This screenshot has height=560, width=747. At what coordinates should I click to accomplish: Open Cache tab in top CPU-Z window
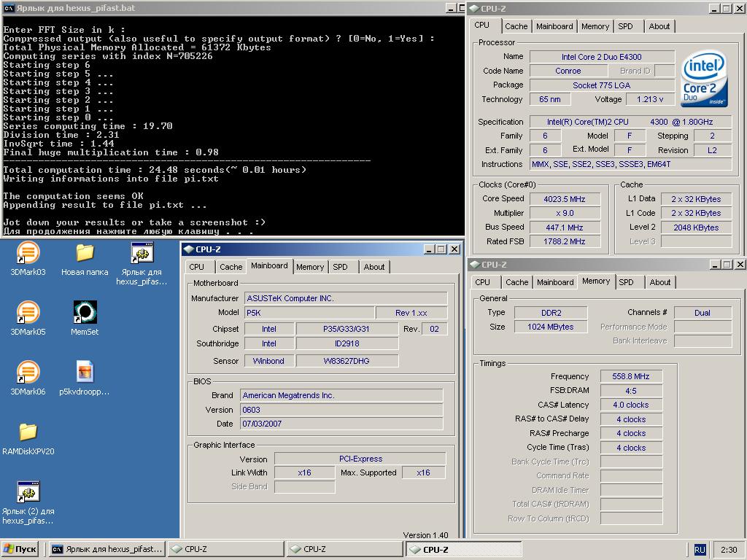click(516, 26)
